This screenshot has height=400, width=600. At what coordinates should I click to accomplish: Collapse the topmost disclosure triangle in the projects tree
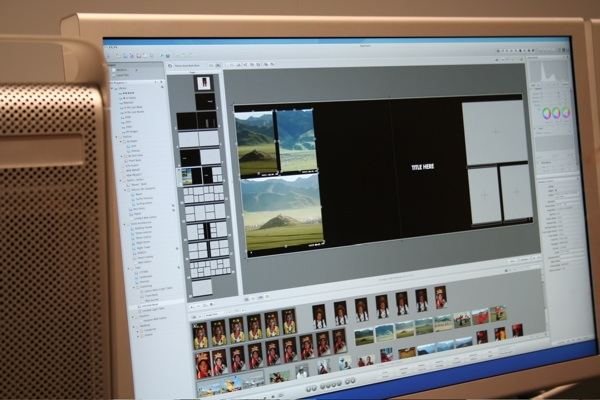(112, 88)
